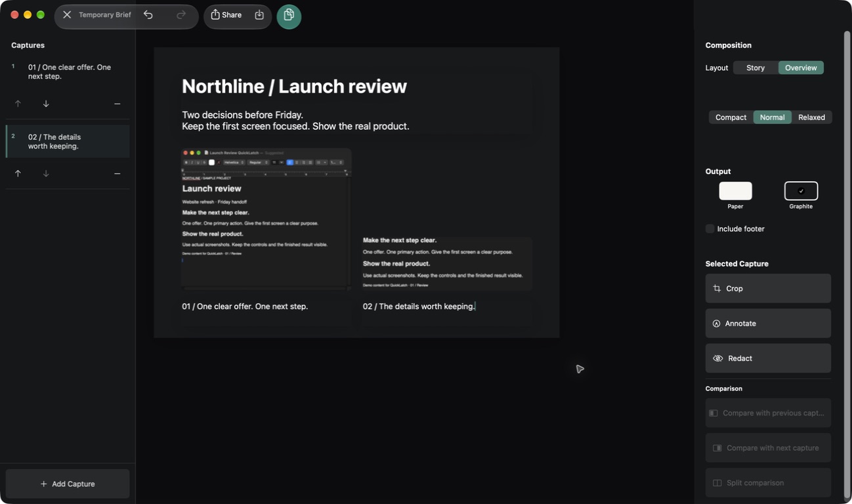Screen dimensions: 852x504
Task: Click the cropped thumbnail for capture 02
Action: point(446,263)
